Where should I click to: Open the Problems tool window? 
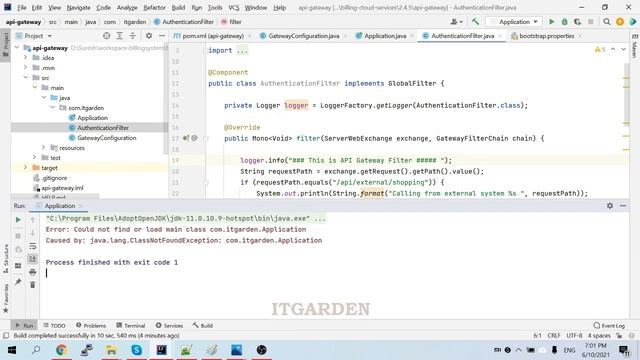[91, 325]
